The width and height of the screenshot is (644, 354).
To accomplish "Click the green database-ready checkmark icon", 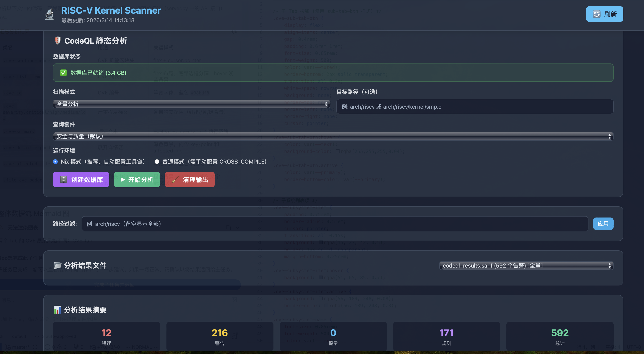I will 63,73.
